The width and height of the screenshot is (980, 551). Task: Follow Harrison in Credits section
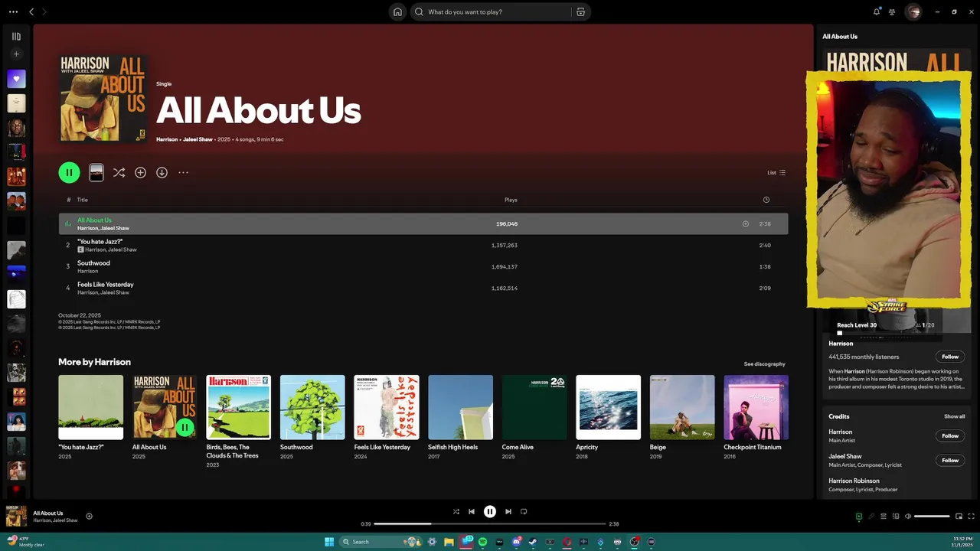pos(950,435)
